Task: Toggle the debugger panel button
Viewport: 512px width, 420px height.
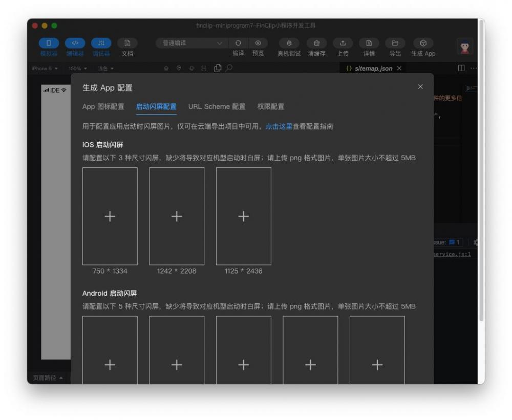Action: (x=101, y=43)
